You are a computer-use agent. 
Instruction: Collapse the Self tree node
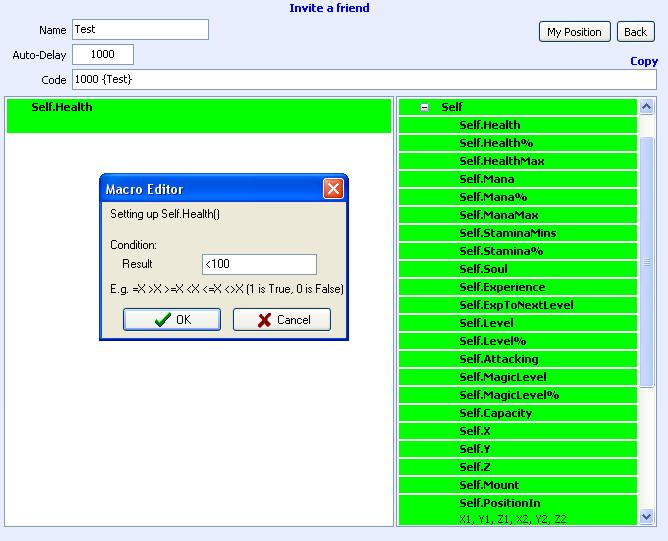(x=425, y=107)
